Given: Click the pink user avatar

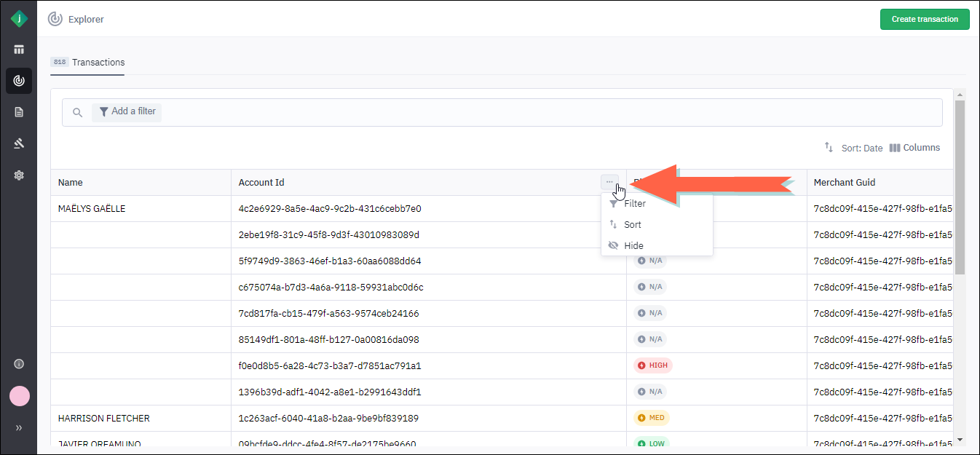Looking at the screenshot, I should [19, 396].
